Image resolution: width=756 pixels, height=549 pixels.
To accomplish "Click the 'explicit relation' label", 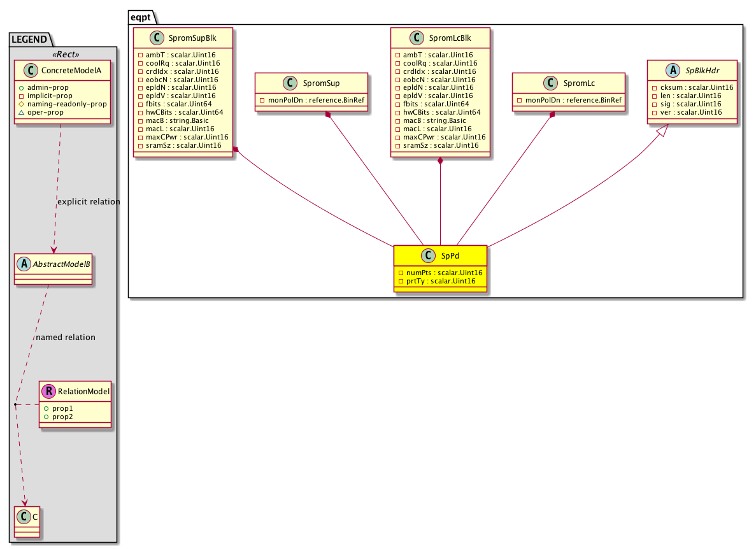I will [x=88, y=202].
